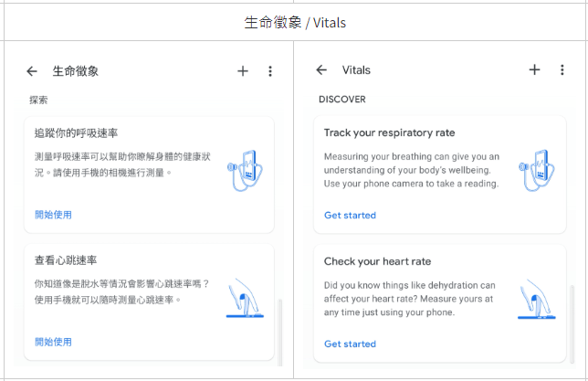Screen dimensions: 588x381
Task: Click Get started under Check your heart rate
Action: point(350,344)
